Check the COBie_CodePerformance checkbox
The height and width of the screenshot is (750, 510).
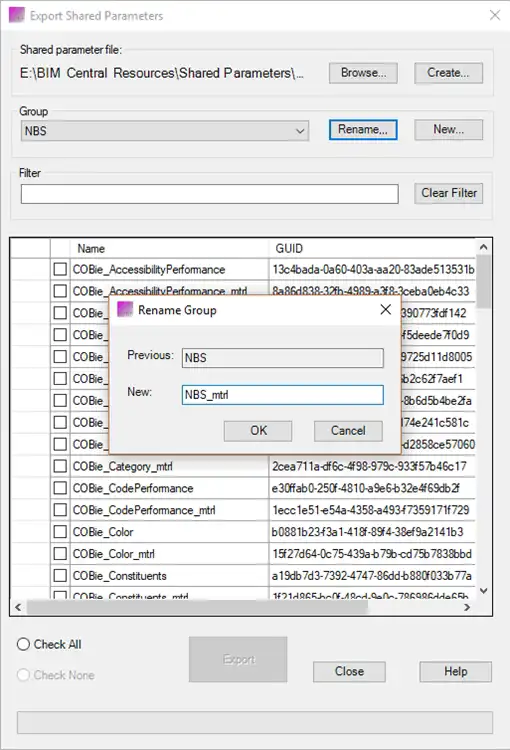[x=60, y=488]
